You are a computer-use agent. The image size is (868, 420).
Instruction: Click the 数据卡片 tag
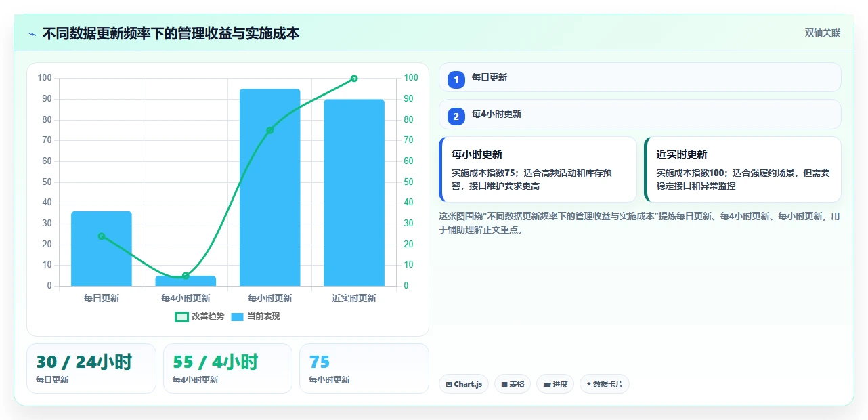tap(605, 384)
